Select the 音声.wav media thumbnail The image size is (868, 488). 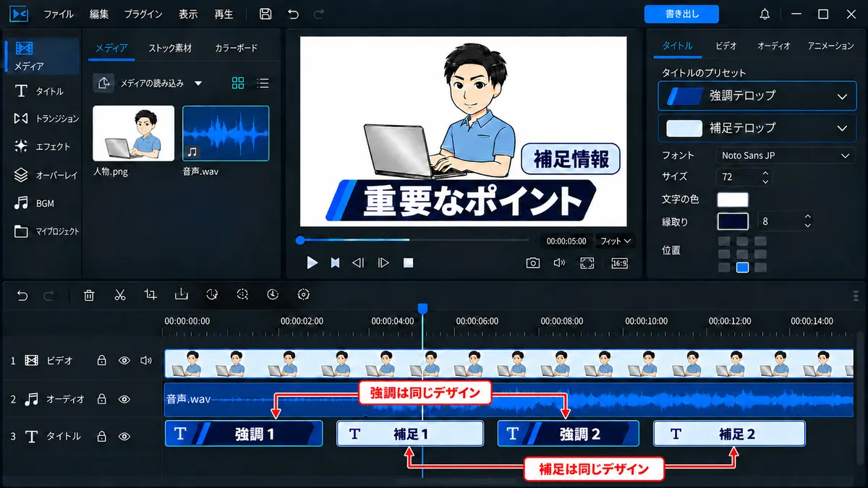[x=226, y=133]
